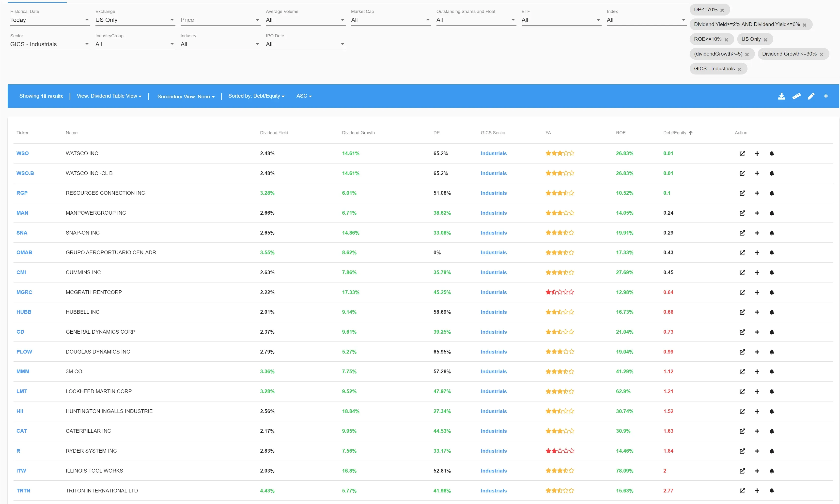The image size is (840, 504).
Task: Click plus icon in GENERAL DYNAMICS row
Action: tap(757, 332)
